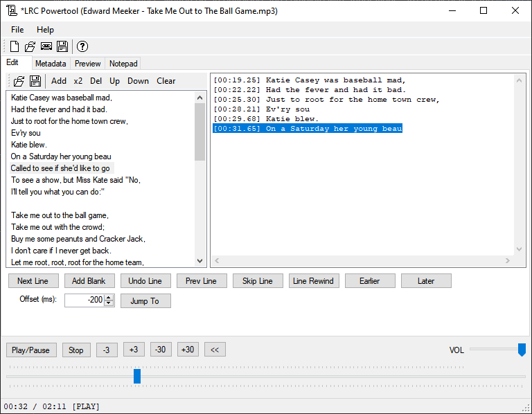Viewport: 532px width, 414px height.
Task: Switch to the Metadata tab
Action: click(x=51, y=64)
